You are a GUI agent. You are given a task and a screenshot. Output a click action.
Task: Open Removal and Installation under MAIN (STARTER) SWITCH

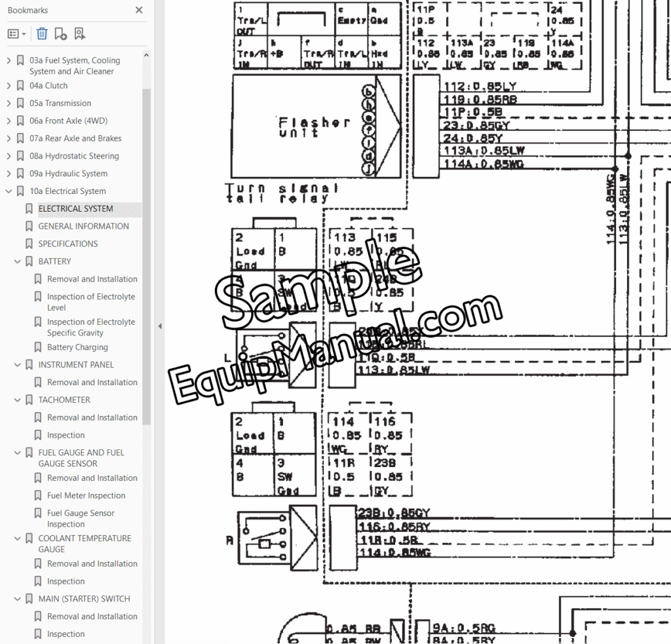(x=92, y=616)
